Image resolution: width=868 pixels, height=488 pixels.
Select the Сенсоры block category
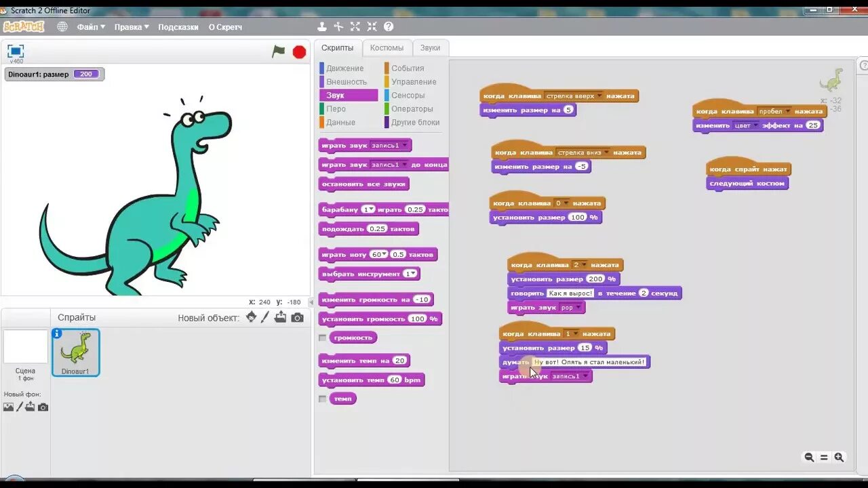(412, 96)
